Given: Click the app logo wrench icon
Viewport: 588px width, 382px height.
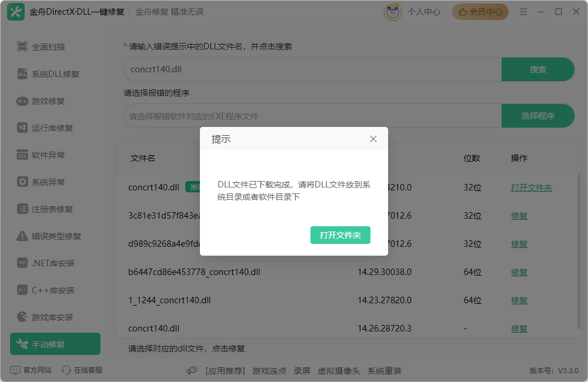Looking at the screenshot, I should 16,12.
